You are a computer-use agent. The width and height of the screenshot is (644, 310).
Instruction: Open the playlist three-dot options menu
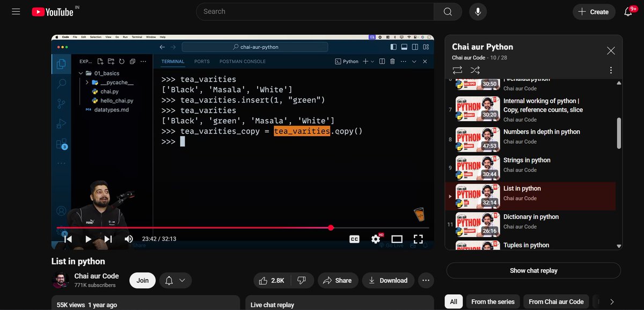tap(611, 70)
